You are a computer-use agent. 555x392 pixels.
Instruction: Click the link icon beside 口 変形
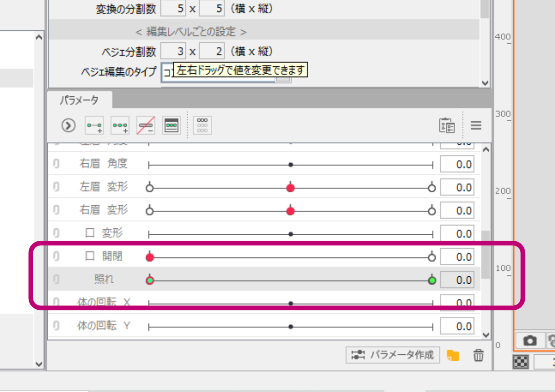pos(56,234)
